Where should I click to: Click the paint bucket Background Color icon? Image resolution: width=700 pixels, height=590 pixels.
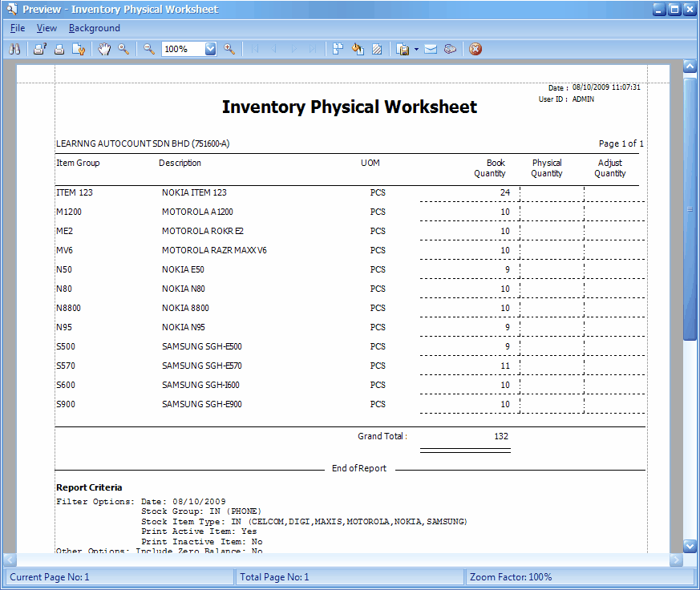358,49
